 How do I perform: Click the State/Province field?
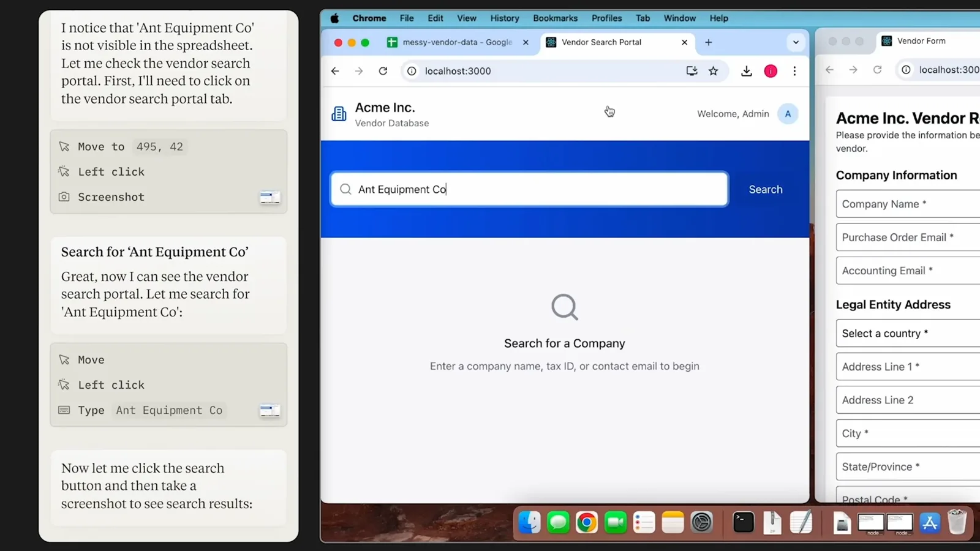(908, 467)
